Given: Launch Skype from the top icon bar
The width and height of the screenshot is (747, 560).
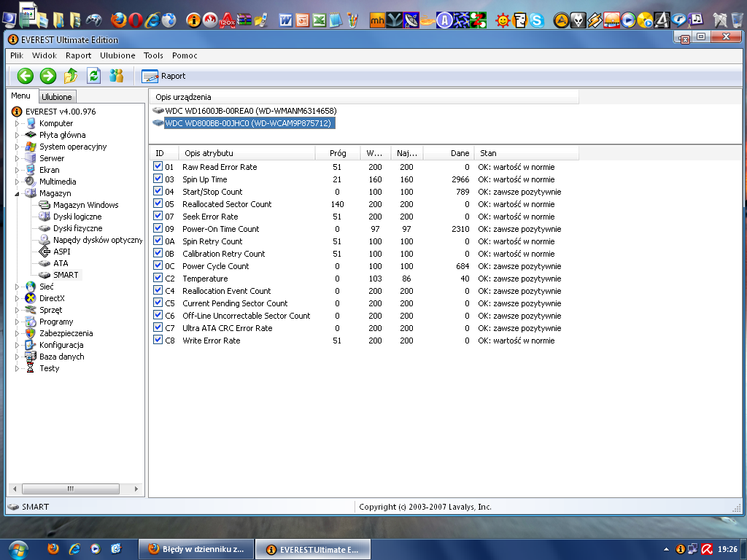Looking at the screenshot, I should (536, 20).
